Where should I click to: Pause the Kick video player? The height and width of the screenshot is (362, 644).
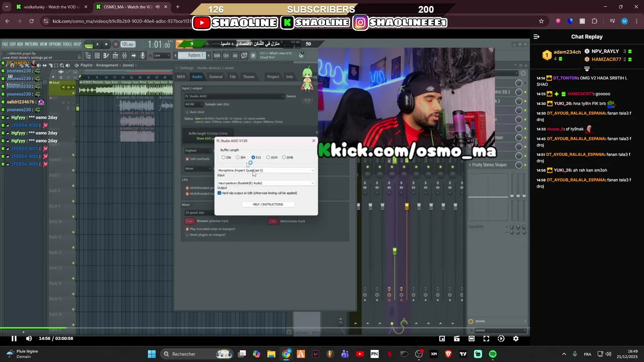tap(14, 338)
